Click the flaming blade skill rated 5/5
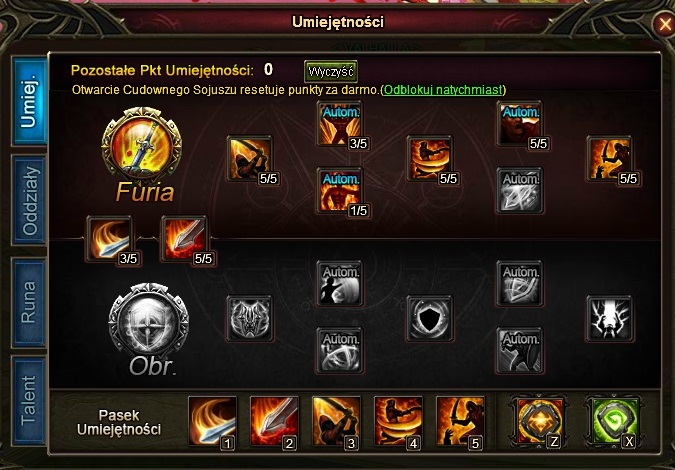Screen dimensions: 675x470 pos(184,238)
